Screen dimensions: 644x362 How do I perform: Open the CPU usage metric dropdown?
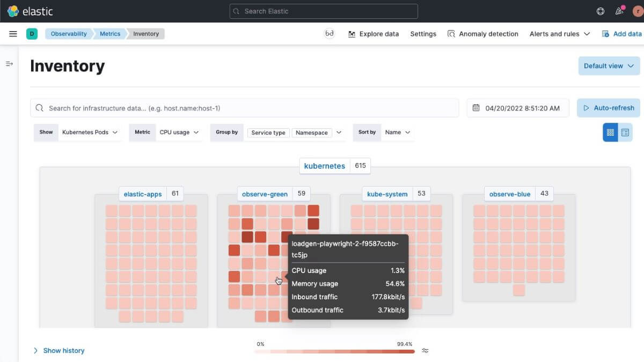[x=179, y=132]
